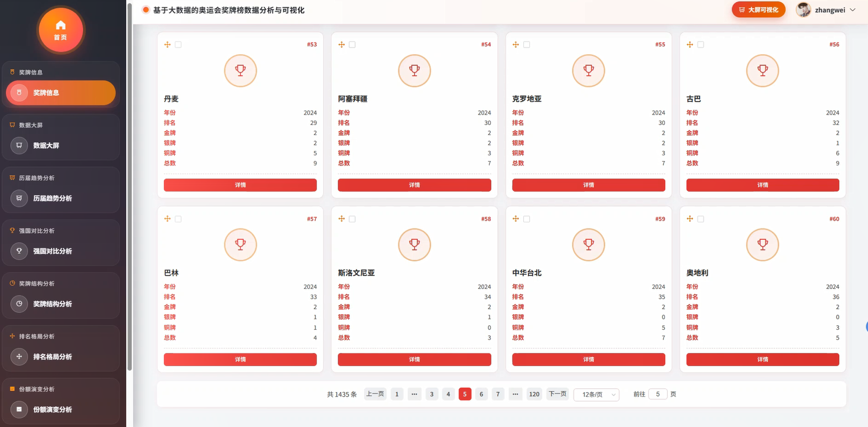Click the move handle icon on card #58

click(341, 218)
